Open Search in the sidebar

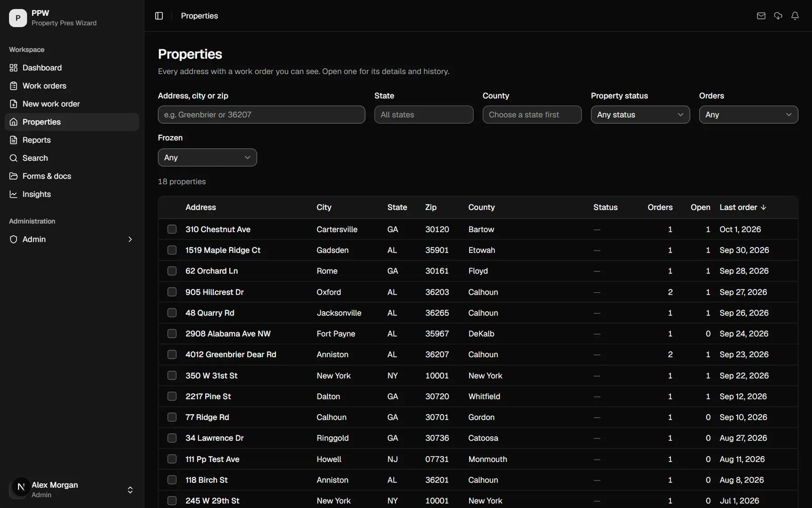pyautogui.click(x=72, y=158)
